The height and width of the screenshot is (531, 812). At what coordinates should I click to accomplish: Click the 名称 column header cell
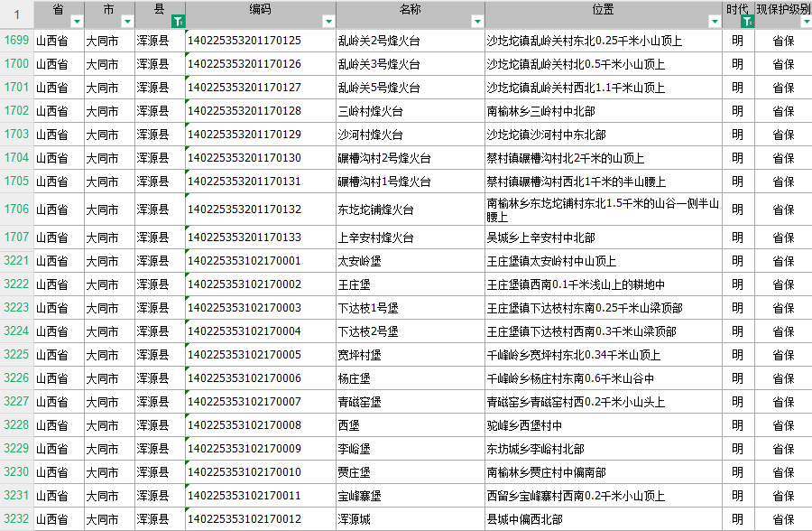[x=411, y=14]
